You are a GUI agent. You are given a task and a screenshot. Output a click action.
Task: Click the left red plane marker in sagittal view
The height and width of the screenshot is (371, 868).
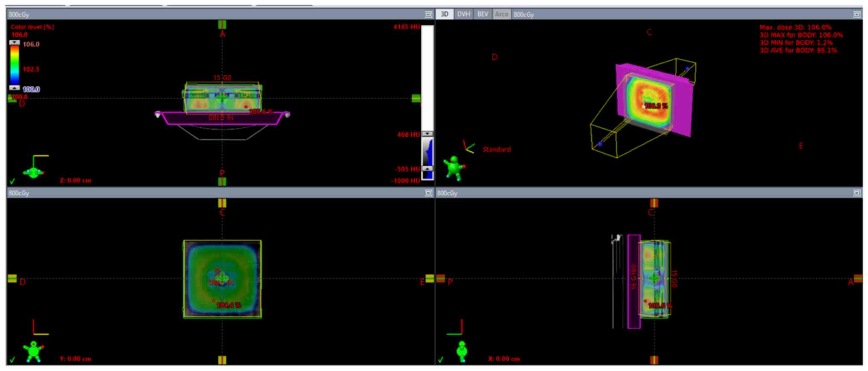pyautogui.click(x=441, y=278)
